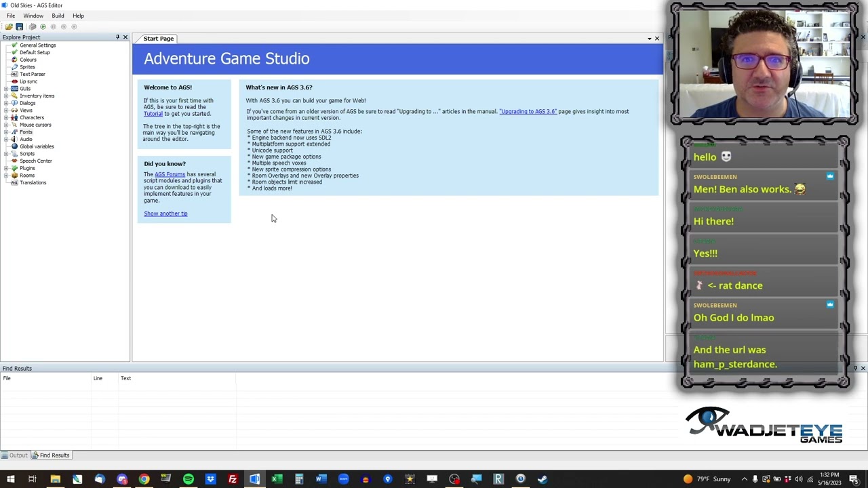The width and height of the screenshot is (868, 488).
Task: Click the Save floppy disk toolbar icon
Action: click(x=20, y=26)
